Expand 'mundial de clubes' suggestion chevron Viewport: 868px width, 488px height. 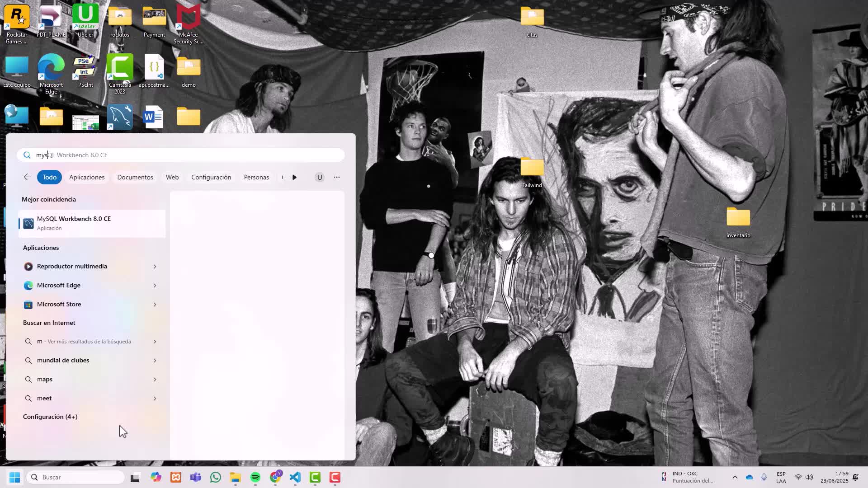155,361
